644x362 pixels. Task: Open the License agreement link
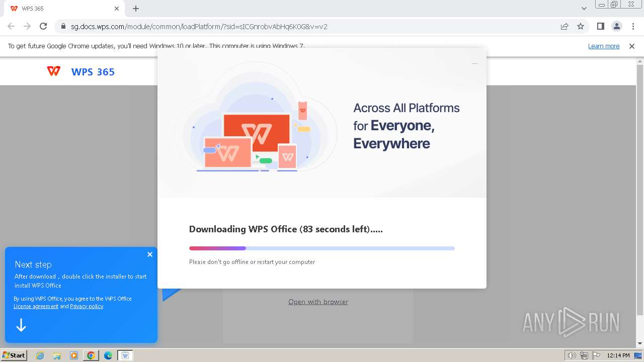(36, 306)
